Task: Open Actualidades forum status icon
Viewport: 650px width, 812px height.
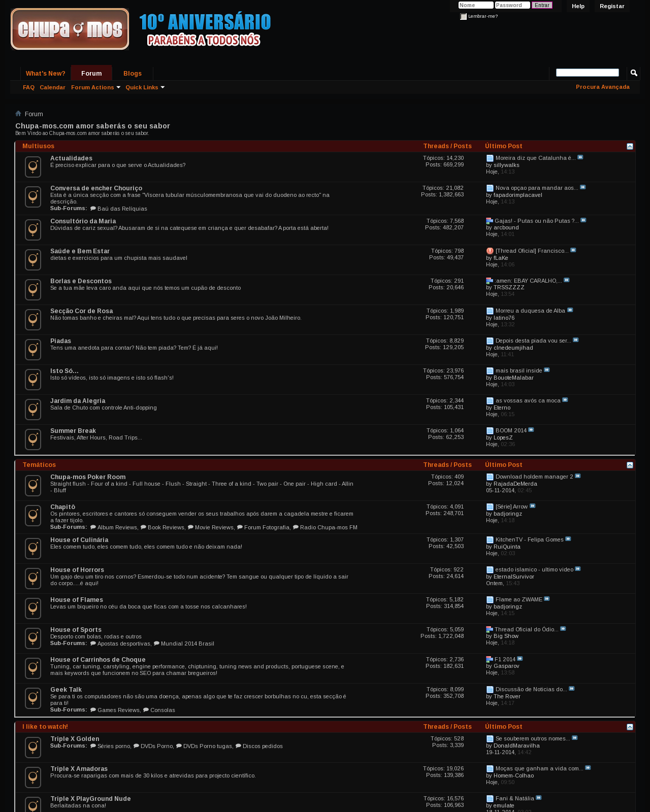Action: [x=33, y=167]
